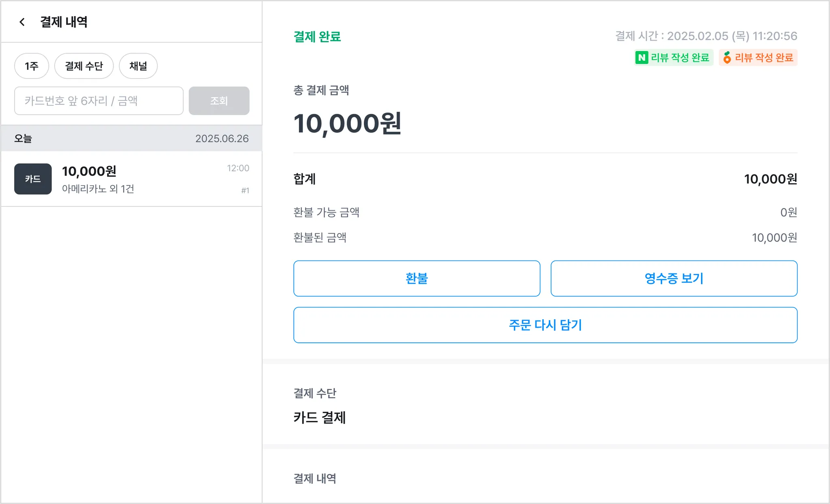Click 주문 다시 담기 to re-add the order
This screenshot has height=504, width=830.
pos(545,325)
